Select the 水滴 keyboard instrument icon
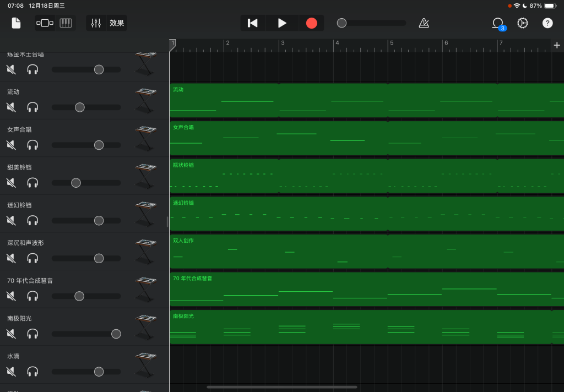The height and width of the screenshot is (392, 564). point(146,364)
